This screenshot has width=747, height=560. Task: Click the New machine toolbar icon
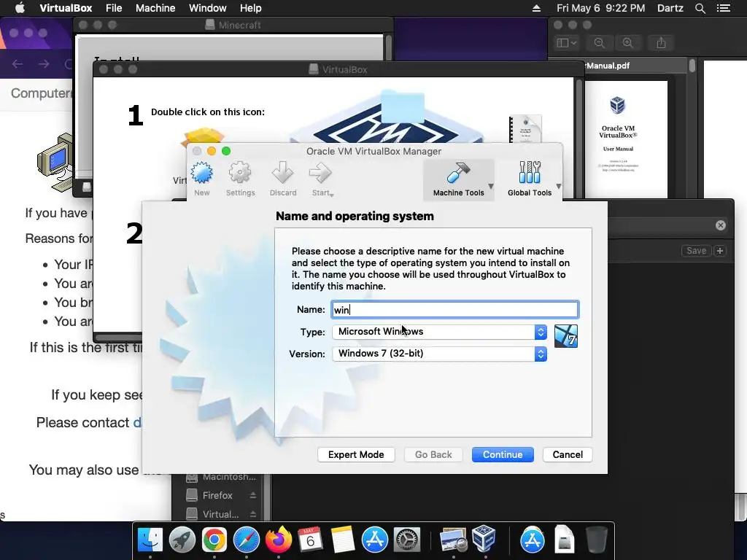(202, 179)
